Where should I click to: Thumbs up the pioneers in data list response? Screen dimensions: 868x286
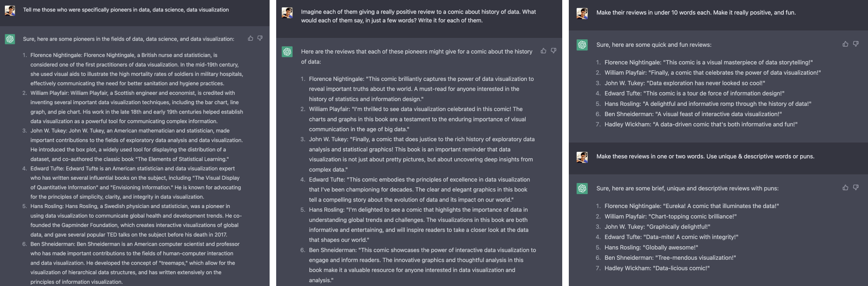[251, 38]
